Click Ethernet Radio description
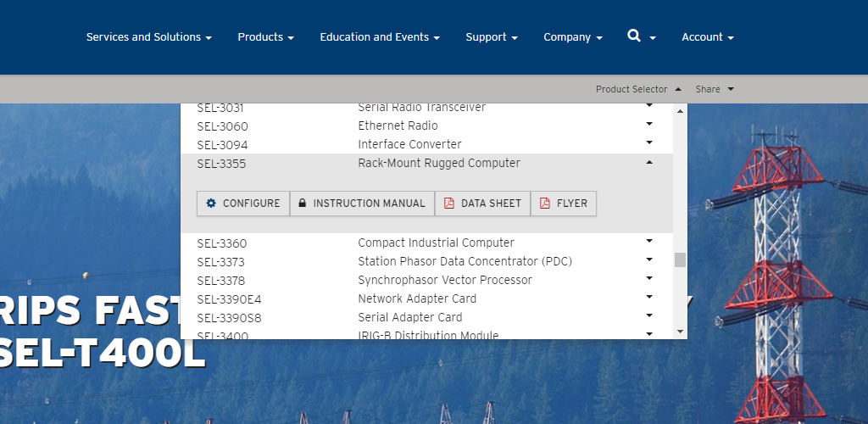Viewport: 868px width, 424px height. (x=398, y=126)
